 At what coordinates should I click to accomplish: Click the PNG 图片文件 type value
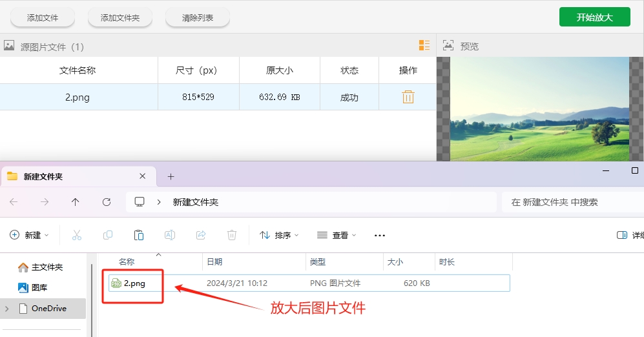point(335,283)
